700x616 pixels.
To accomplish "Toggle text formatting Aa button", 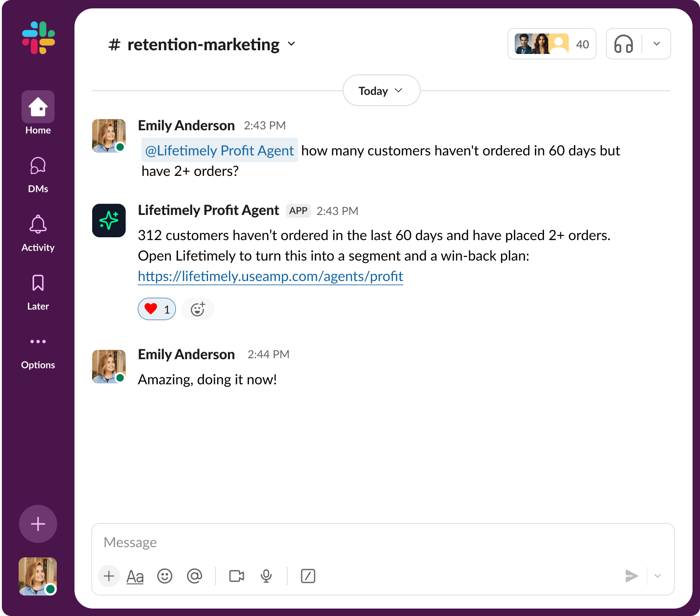I will (135, 576).
